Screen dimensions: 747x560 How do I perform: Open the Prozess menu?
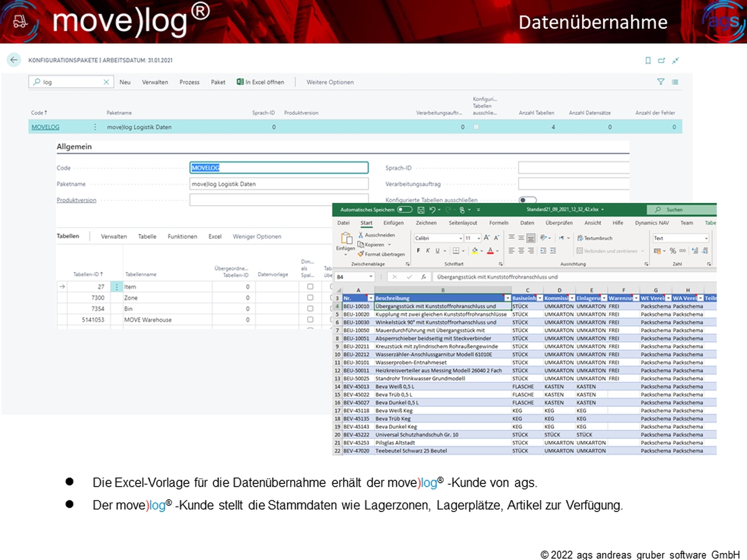click(x=189, y=82)
